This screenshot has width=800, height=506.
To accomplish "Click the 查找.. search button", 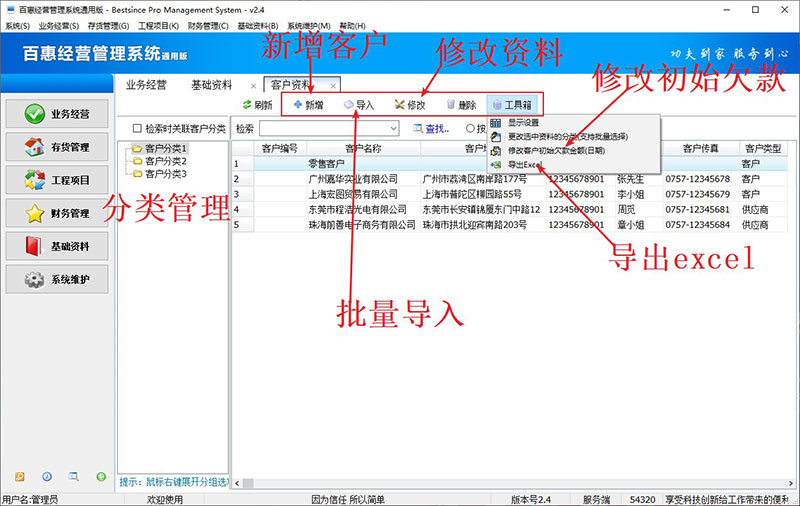I will (432, 129).
